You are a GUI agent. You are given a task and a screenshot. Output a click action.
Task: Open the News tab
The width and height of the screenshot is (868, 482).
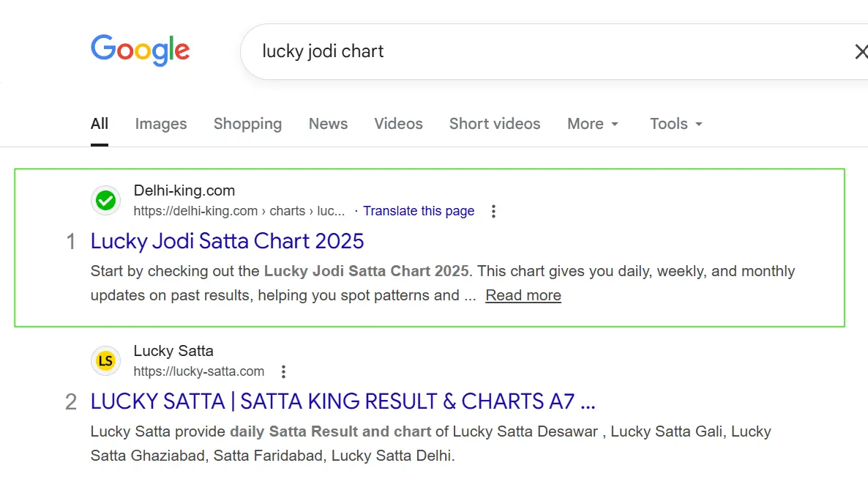coord(328,124)
